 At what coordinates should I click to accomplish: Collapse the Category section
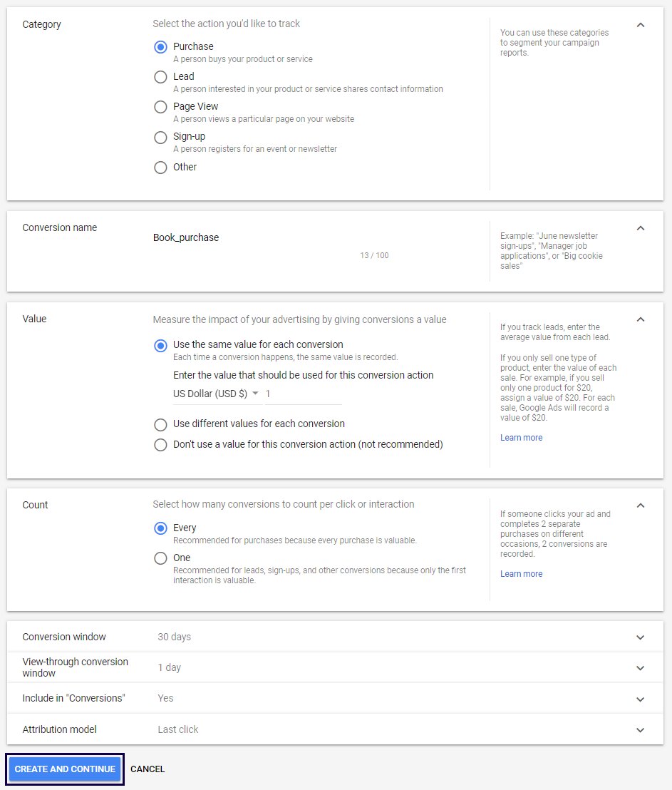click(640, 24)
